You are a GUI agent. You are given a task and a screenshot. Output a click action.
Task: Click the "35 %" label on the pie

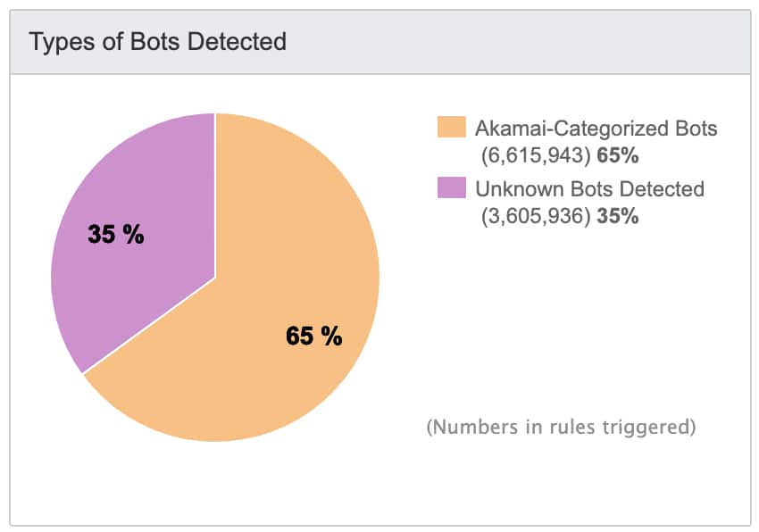(115, 235)
